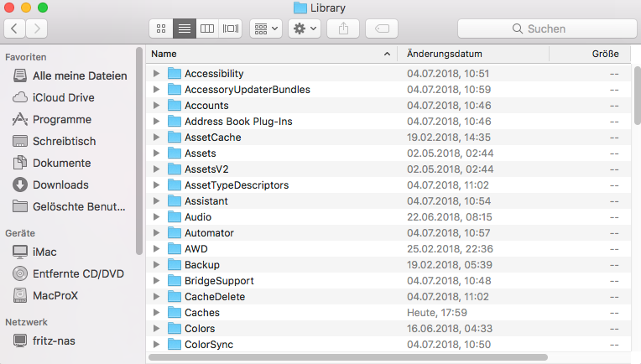Sort by Änderungsdatum column header
641x364 pixels.
(473, 54)
